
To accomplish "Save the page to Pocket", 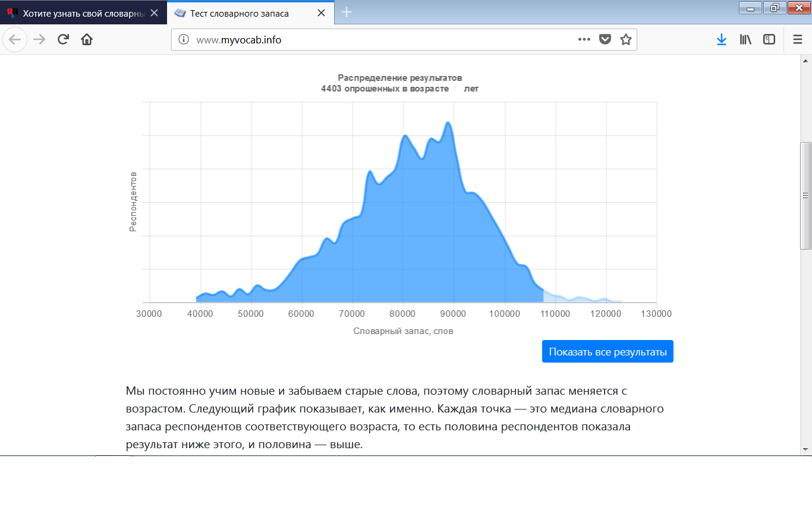I will (605, 40).
